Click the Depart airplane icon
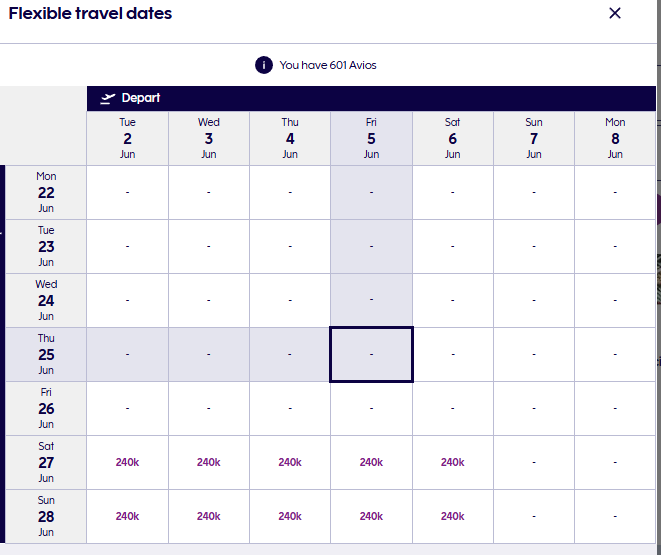Viewport: 661px width, 555px height. coord(107,98)
